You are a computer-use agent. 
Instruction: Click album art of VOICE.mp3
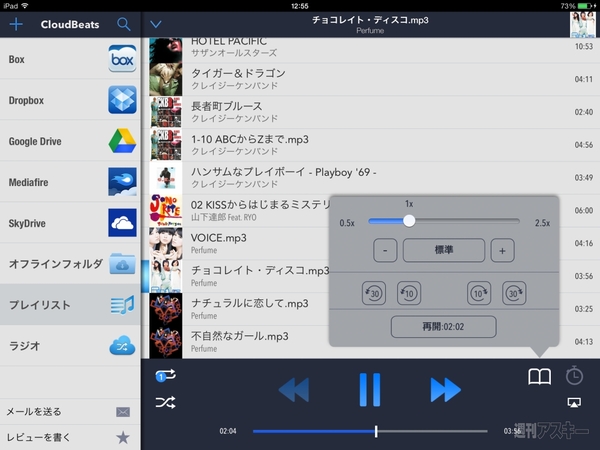166,243
